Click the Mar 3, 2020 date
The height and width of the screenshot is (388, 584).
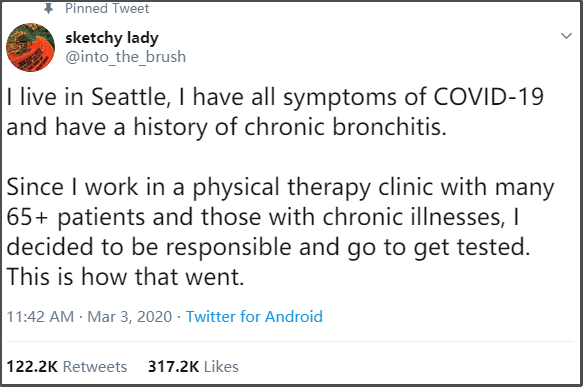[x=130, y=317]
